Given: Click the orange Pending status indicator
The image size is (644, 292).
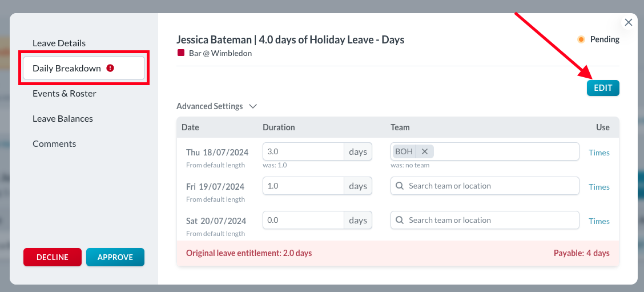Looking at the screenshot, I should (x=581, y=39).
